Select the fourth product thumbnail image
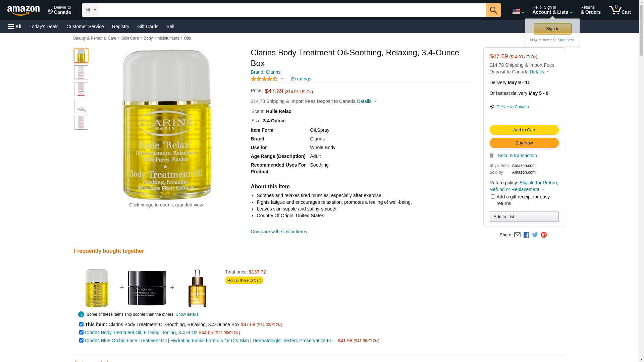Viewport: 644px width, 362px height. coord(81,106)
